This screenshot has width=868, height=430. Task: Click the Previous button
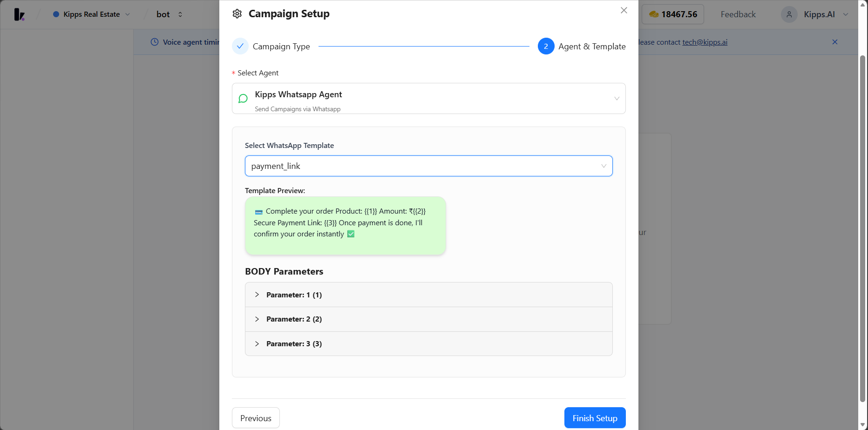[x=256, y=418]
